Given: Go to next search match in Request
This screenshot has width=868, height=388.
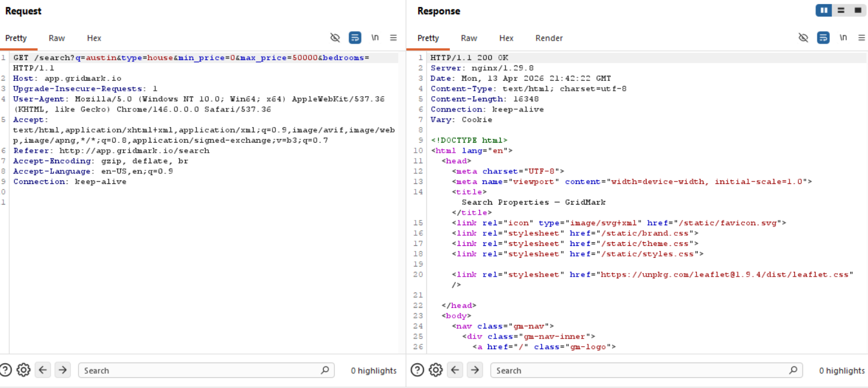Looking at the screenshot, I should 63,370.
